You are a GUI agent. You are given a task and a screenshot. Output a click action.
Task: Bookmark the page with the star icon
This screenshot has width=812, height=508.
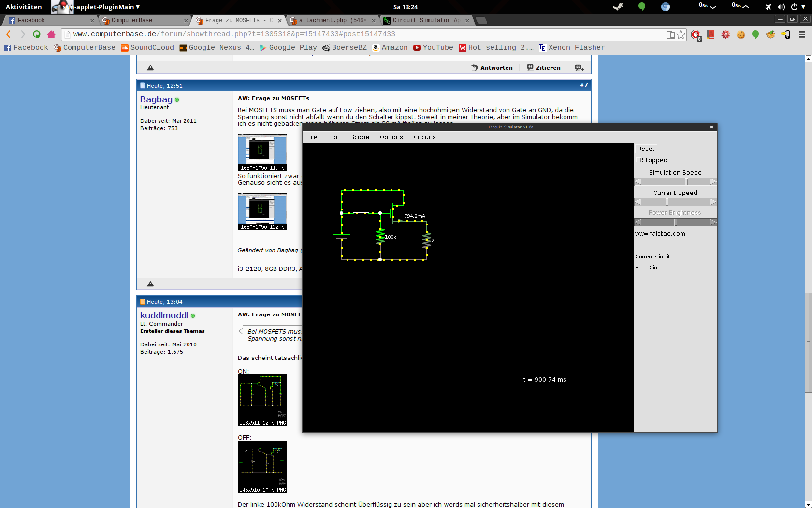(x=681, y=34)
